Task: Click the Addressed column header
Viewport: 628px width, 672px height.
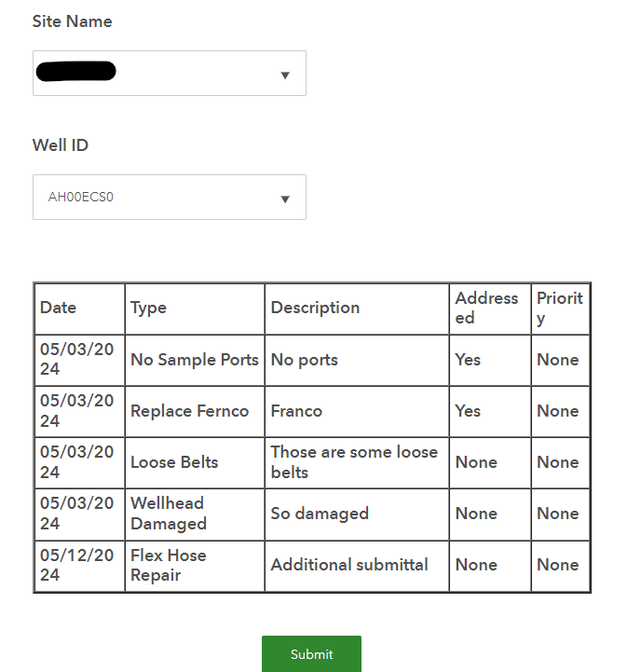Action: (x=486, y=308)
